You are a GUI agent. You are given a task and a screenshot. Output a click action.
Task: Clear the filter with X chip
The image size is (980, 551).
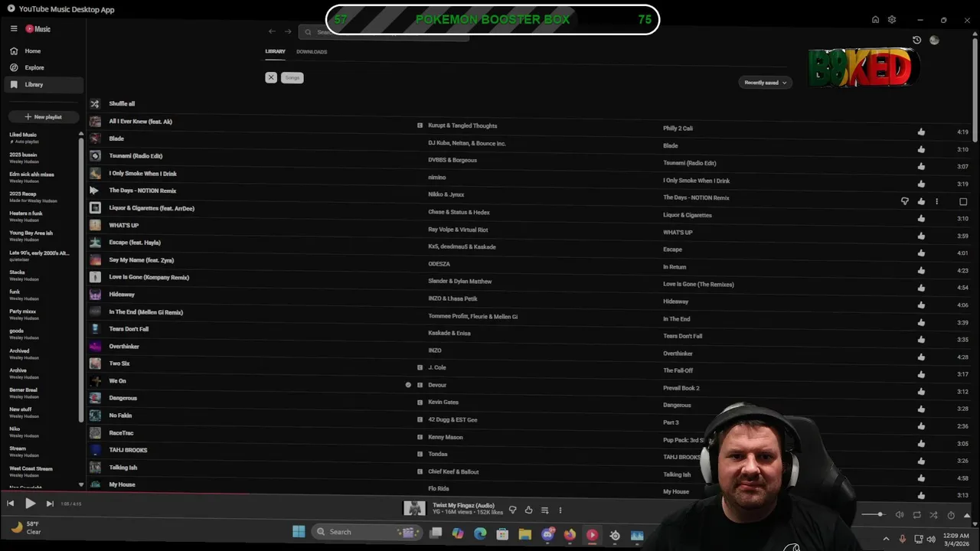point(271,77)
